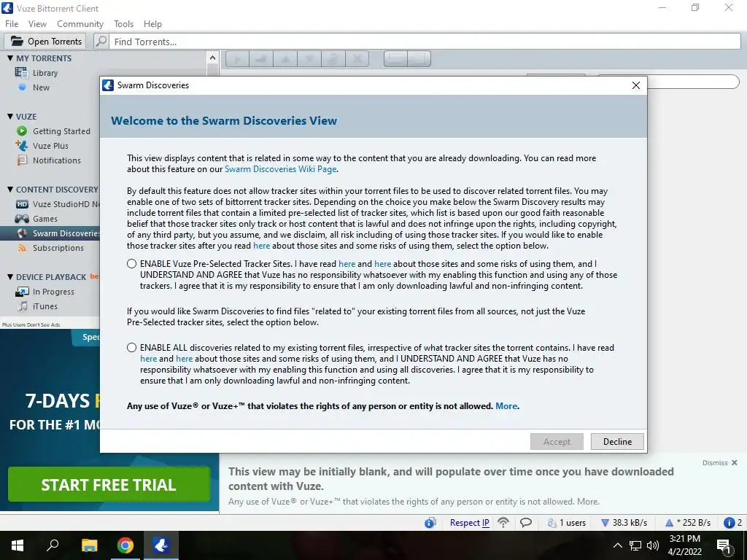
Task: Close the Swarm Discoveries dialog
Action: [636, 85]
